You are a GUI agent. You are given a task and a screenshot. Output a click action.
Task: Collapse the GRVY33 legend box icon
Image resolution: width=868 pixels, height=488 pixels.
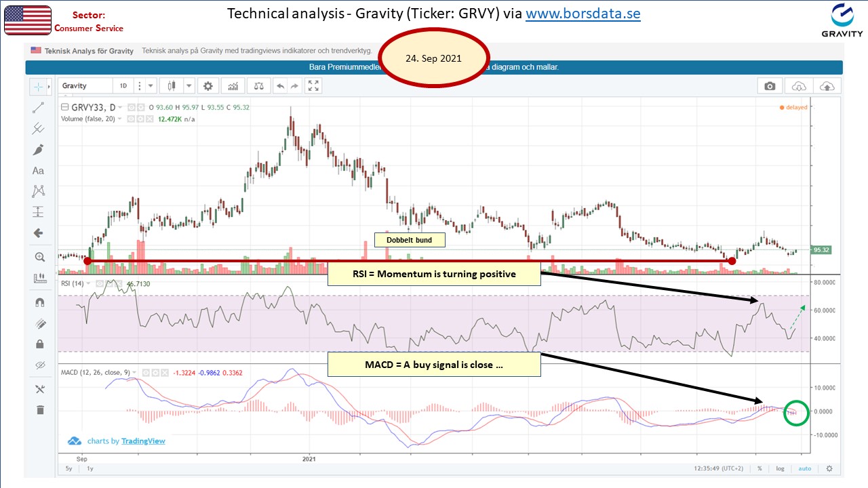[65, 107]
